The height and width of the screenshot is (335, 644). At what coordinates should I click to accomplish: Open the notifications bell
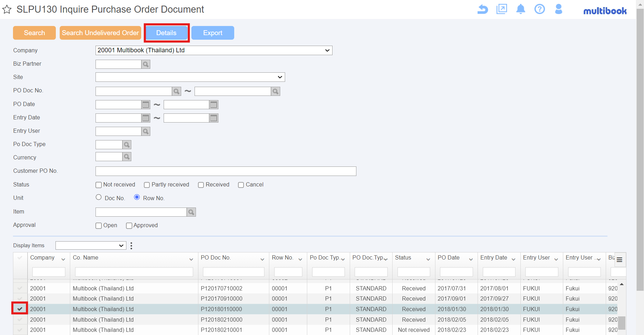click(x=521, y=9)
